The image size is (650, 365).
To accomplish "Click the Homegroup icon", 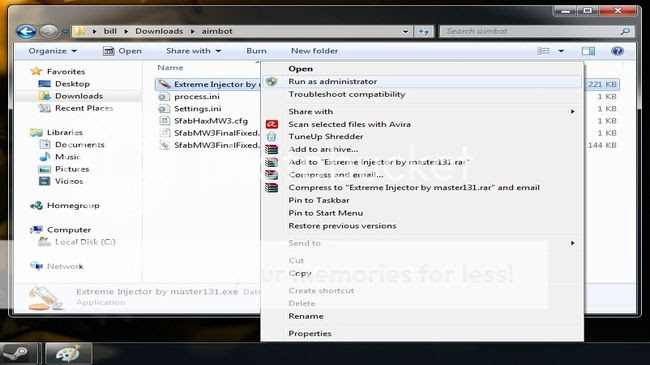I will [36, 205].
